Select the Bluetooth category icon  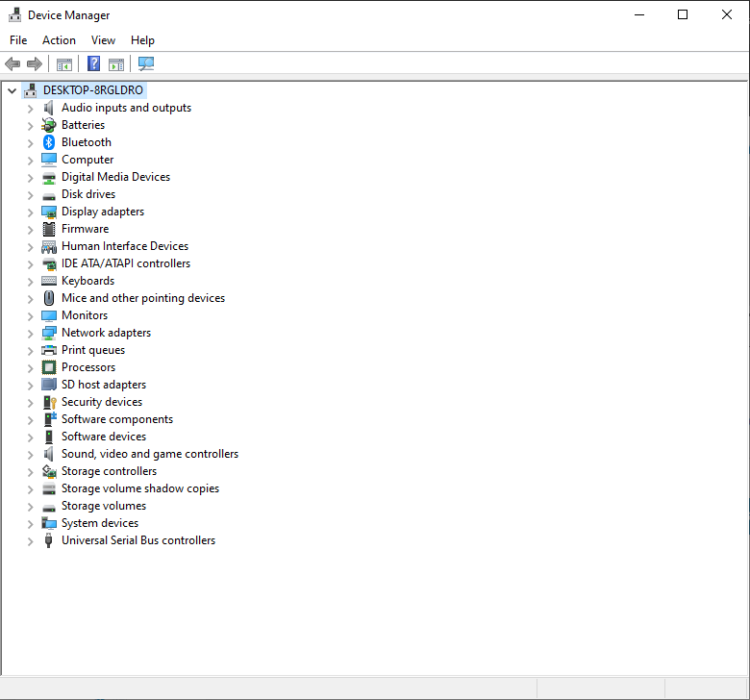pos(49,142)
